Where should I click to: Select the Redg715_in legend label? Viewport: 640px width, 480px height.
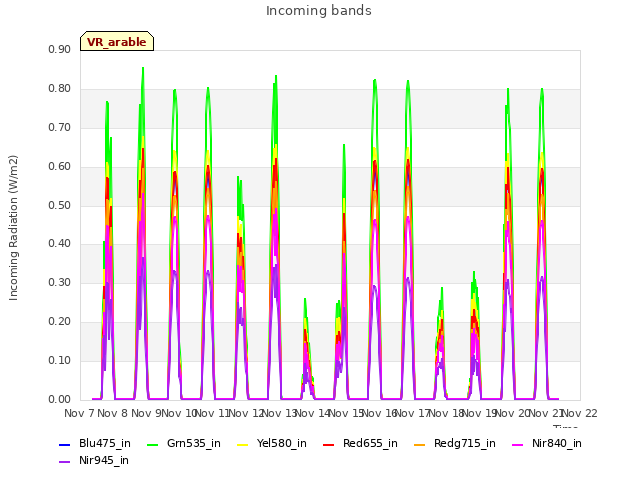[x=465, y=444]
